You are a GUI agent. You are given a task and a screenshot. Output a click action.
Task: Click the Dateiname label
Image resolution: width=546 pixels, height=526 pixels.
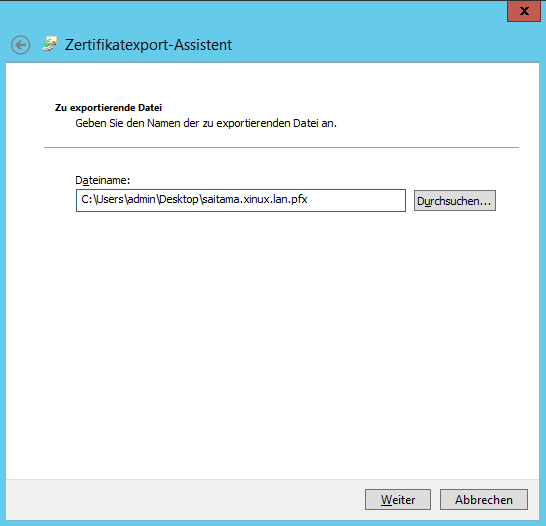(102, 180)
